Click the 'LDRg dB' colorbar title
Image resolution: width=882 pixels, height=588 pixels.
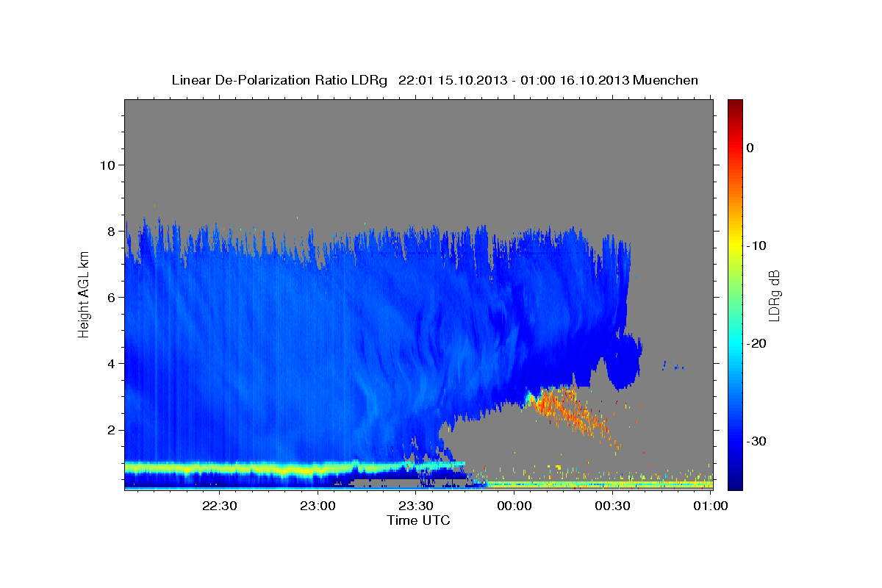774,295
